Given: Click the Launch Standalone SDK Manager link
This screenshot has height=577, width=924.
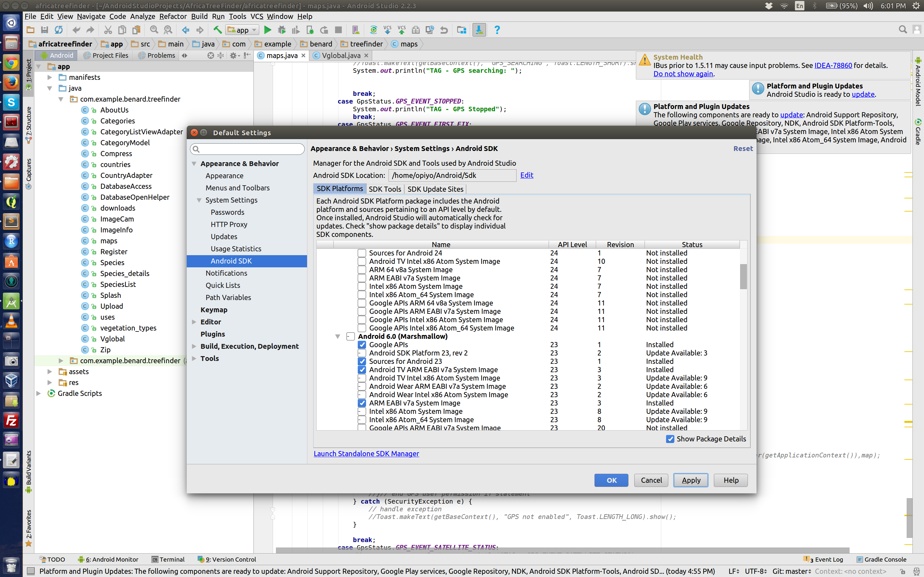Looking at the screenshot, I should 366,453.
